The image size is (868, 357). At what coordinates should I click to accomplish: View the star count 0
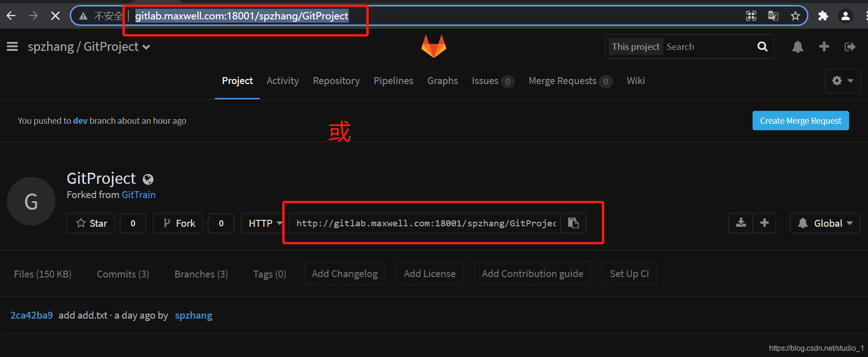pos(133,223)
